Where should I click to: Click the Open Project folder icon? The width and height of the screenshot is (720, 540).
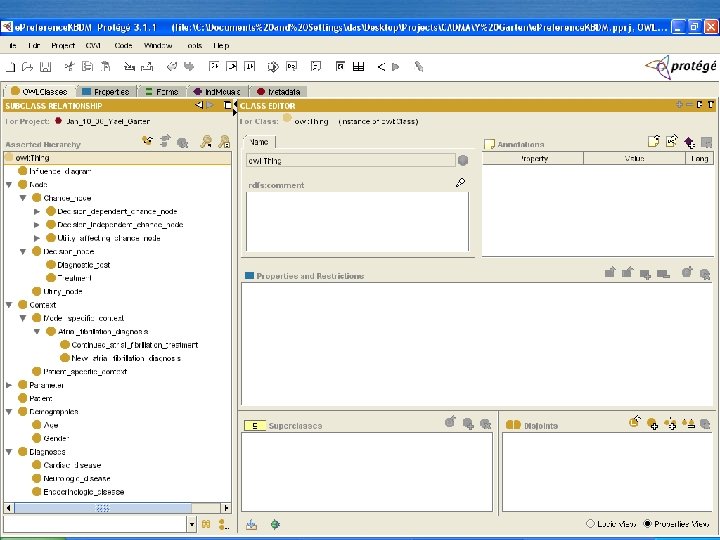(x=28, y=67)
